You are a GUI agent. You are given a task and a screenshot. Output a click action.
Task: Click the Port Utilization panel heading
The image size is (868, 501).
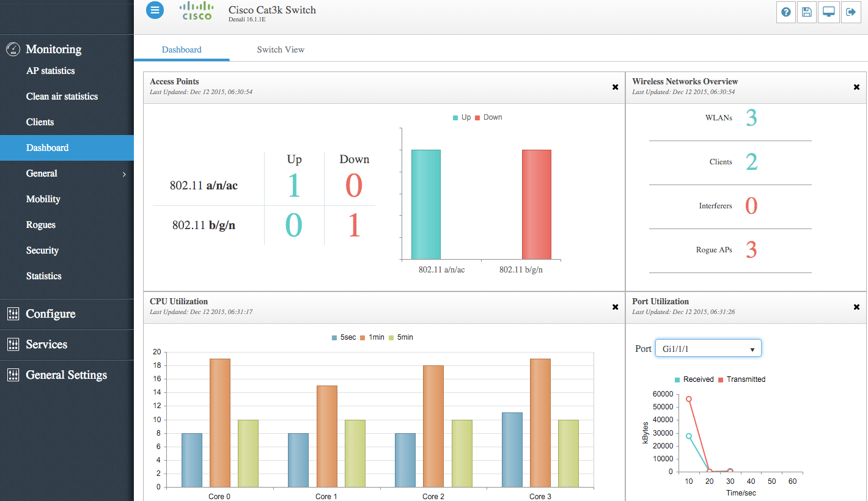coord(660,301)
